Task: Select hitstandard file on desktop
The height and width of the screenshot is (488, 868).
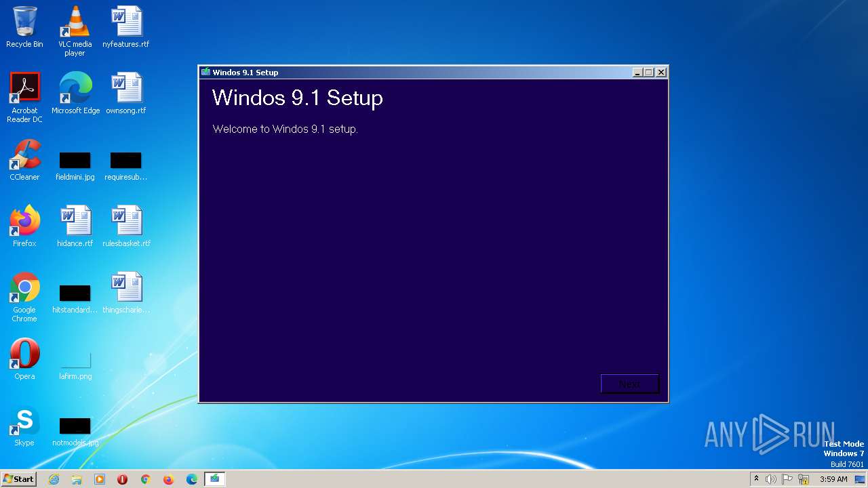Action: 75,299
